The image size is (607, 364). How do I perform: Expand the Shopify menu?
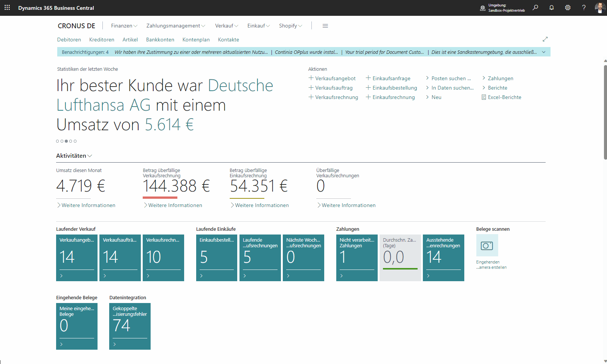(x=291, y=26)
